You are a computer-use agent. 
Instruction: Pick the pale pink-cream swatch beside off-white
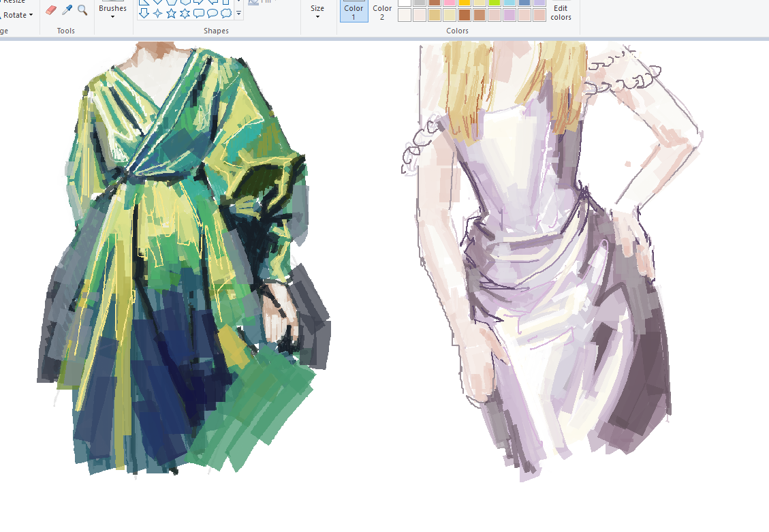(420, 15)
